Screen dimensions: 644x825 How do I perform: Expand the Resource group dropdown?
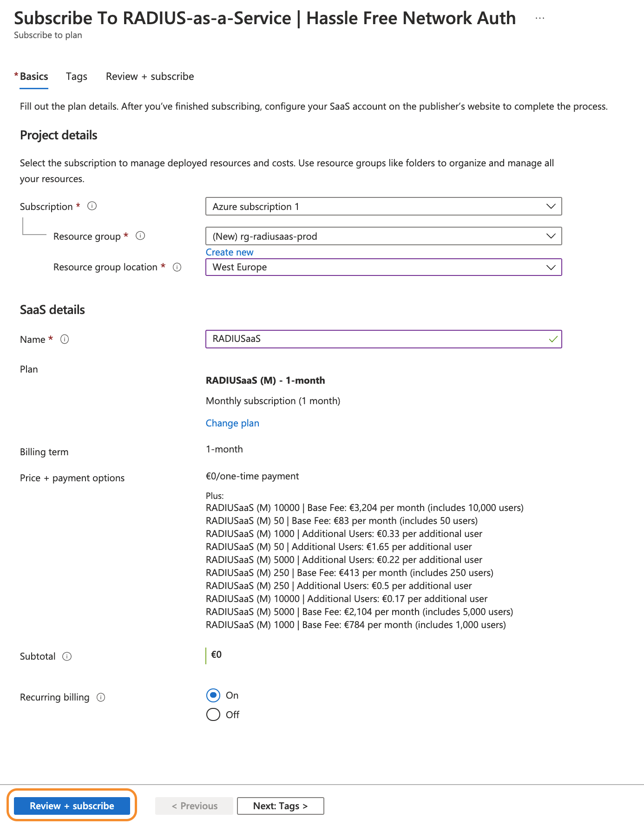pyautogui.click(x=383, y=236)
